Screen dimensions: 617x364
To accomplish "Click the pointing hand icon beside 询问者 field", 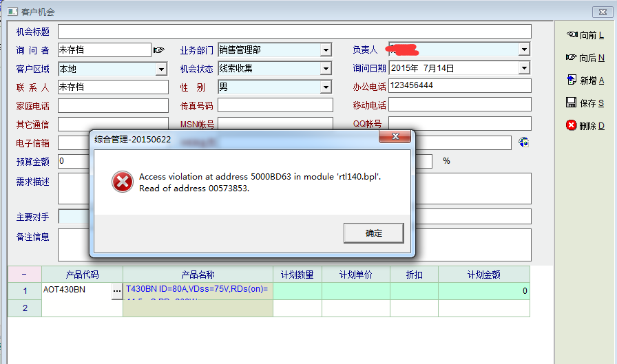I will click(159, 50).
